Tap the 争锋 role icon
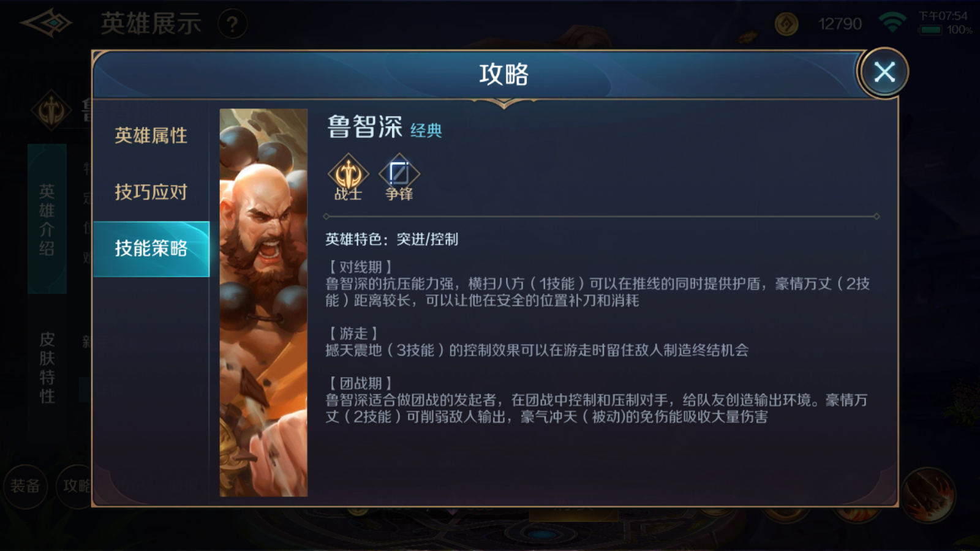Viewport: 980px width, 551px height. pos(399,177)
